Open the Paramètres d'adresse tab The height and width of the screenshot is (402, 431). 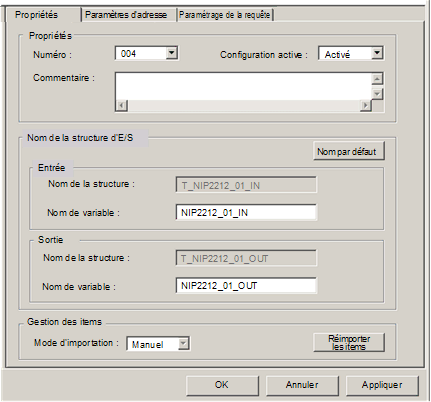(126, 15)
